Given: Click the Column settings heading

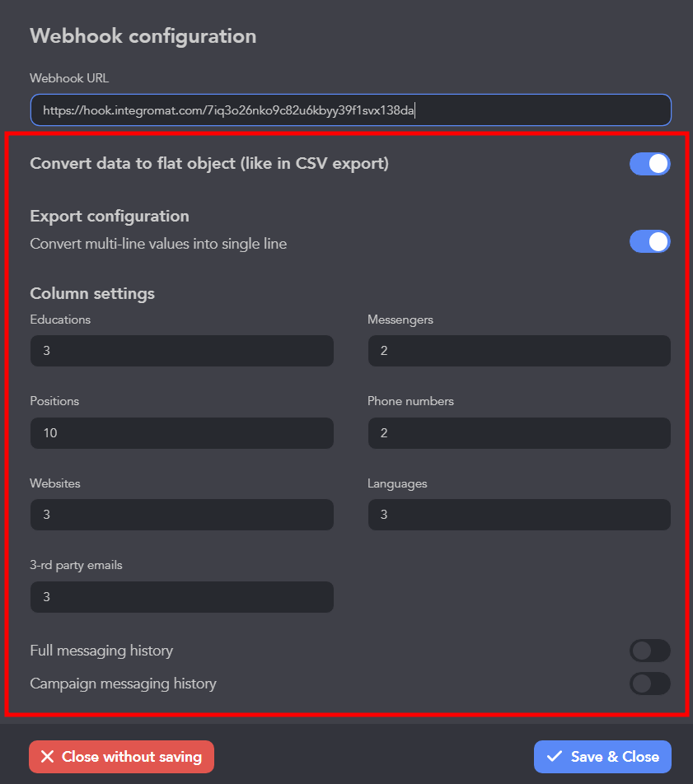Looking at the screenshot, I should [92, 293].
